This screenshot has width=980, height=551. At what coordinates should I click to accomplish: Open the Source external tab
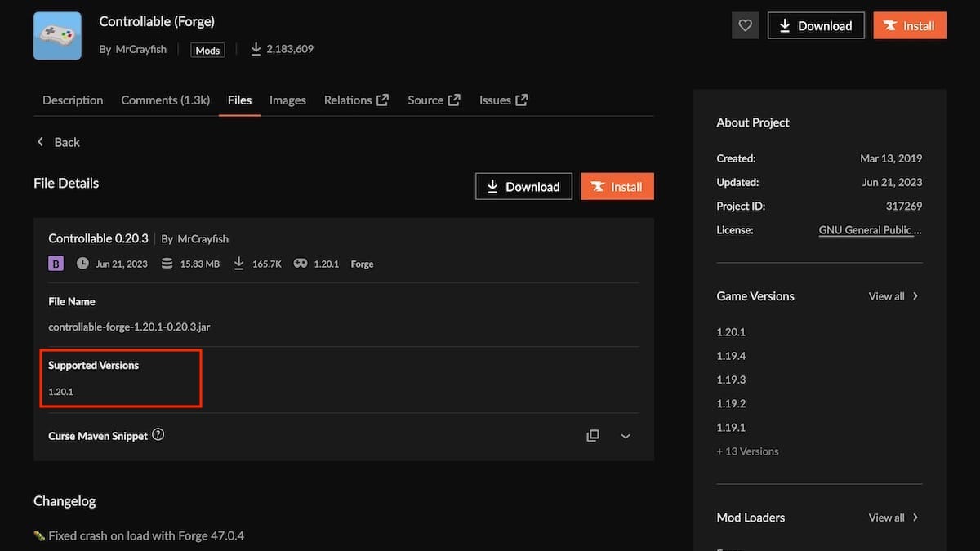point(434,100)
